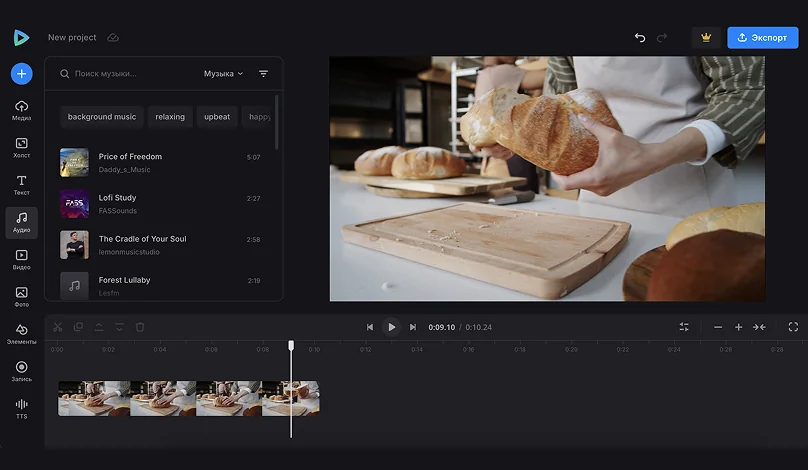Select the background music tag
The height and width of the screenshot is (470, 808).
tap(102, 117)
